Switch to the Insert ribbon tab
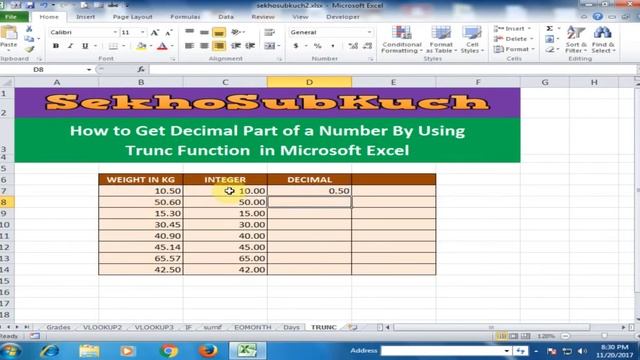Viewport: 640px width, 360px height. pos(86,17)
